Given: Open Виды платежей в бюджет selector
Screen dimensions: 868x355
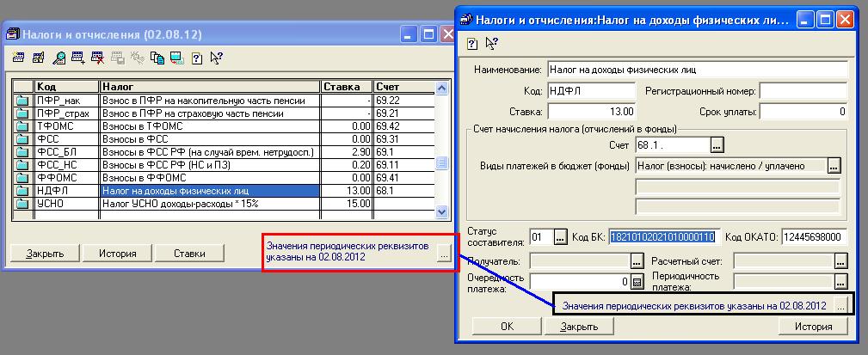Looking at the screenshot, I should coord(833,165).
